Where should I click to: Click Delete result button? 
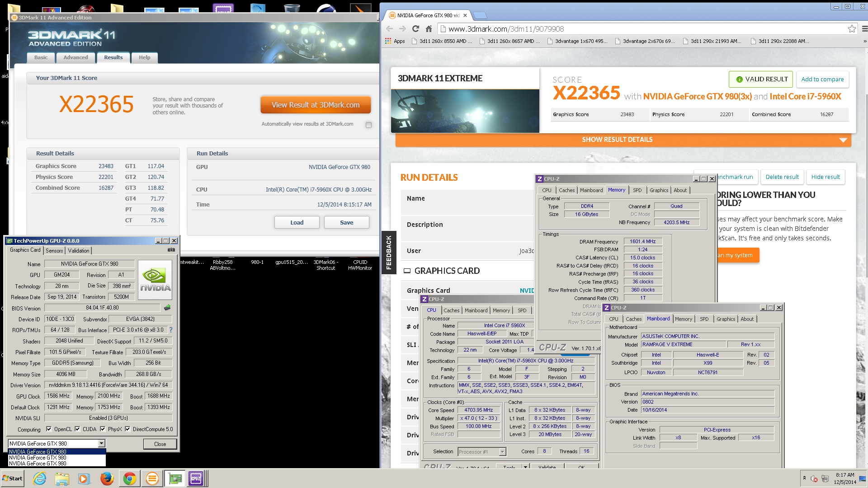coord(782,177)
